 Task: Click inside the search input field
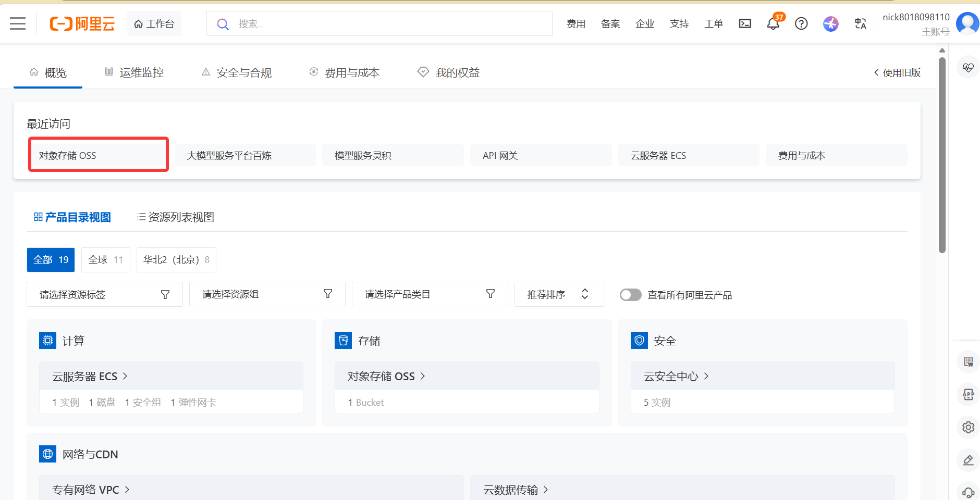(x=365, y=23)
